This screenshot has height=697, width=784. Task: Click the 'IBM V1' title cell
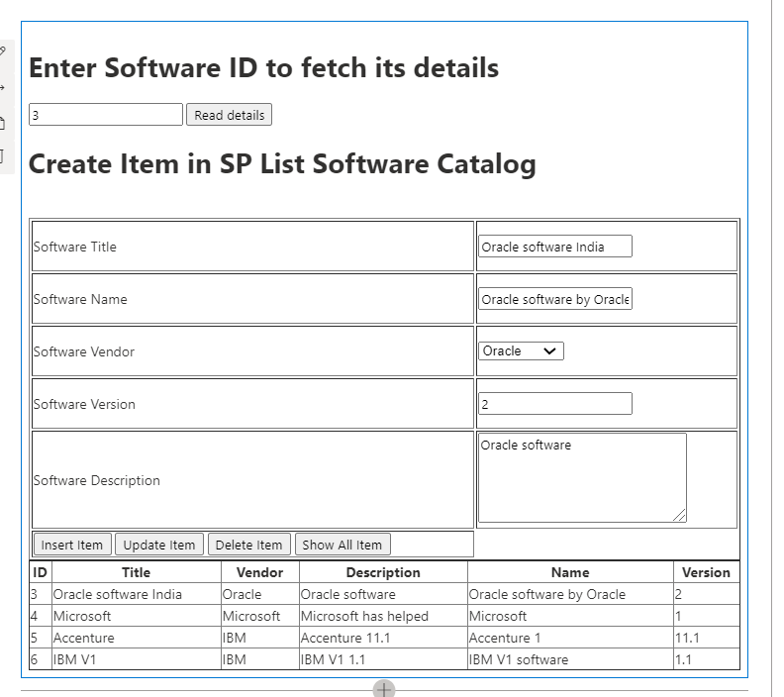point(136,660)
